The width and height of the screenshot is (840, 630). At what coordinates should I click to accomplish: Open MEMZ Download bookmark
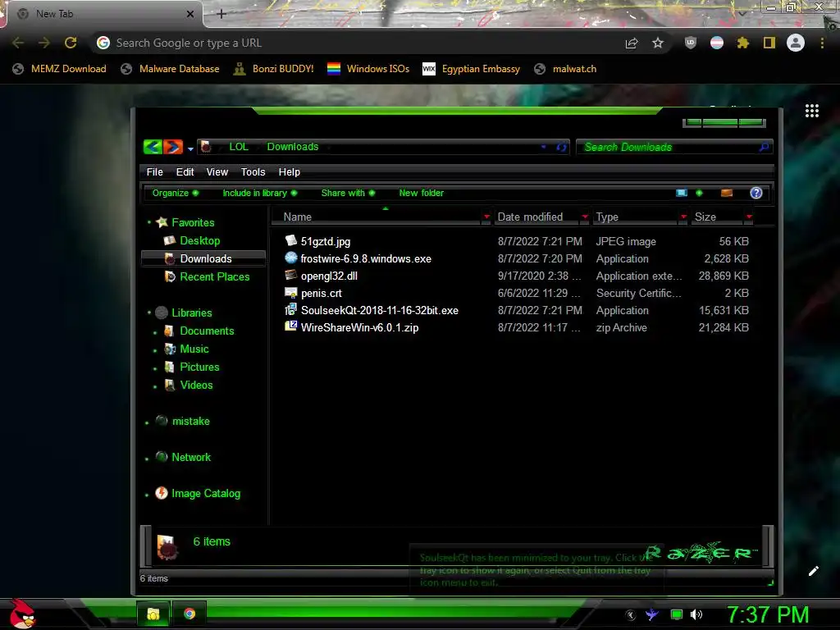click(60, 69)
